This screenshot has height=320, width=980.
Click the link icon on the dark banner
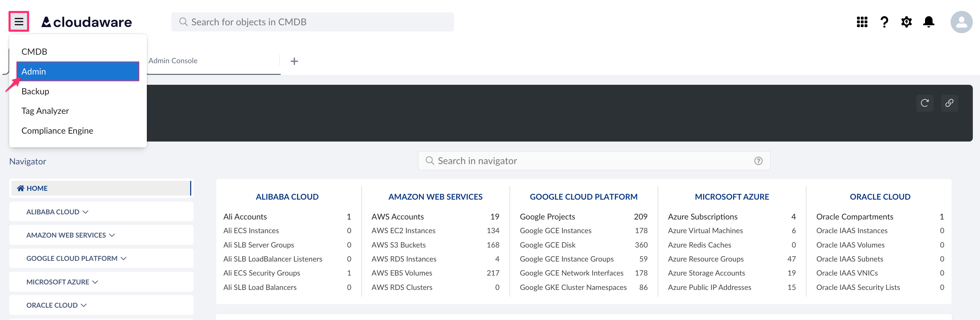pyautogui.click(x=949, y=103)
